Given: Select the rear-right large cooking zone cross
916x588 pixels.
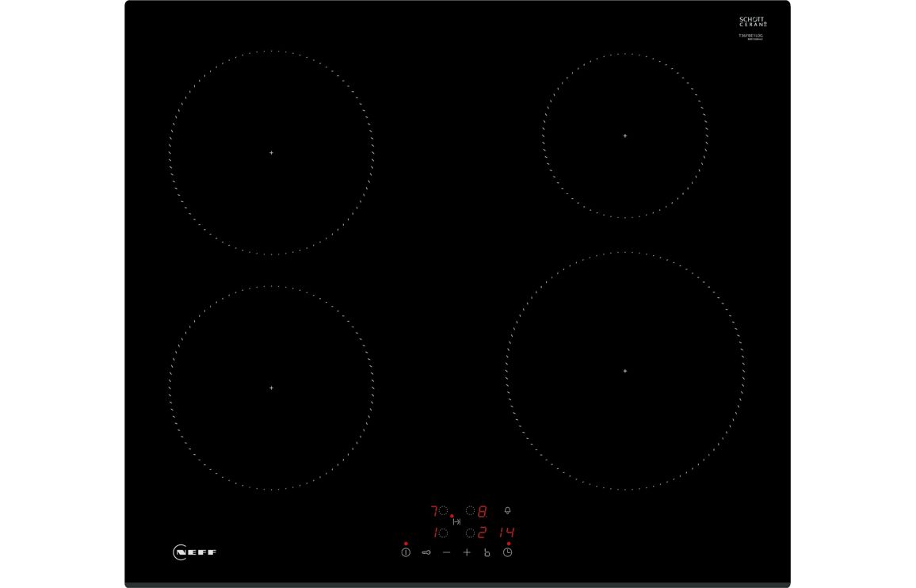Looking at the screenshot, I should point(625,370).
